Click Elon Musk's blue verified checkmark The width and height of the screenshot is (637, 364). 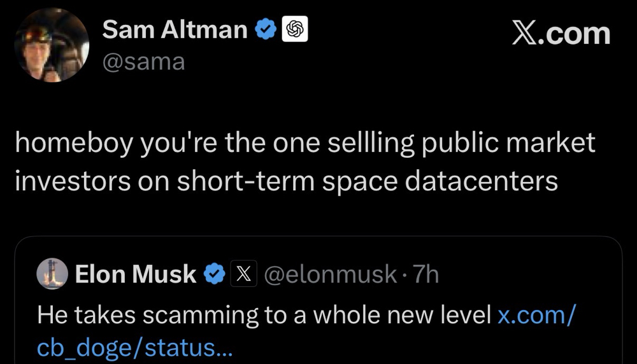pos(214,274)
